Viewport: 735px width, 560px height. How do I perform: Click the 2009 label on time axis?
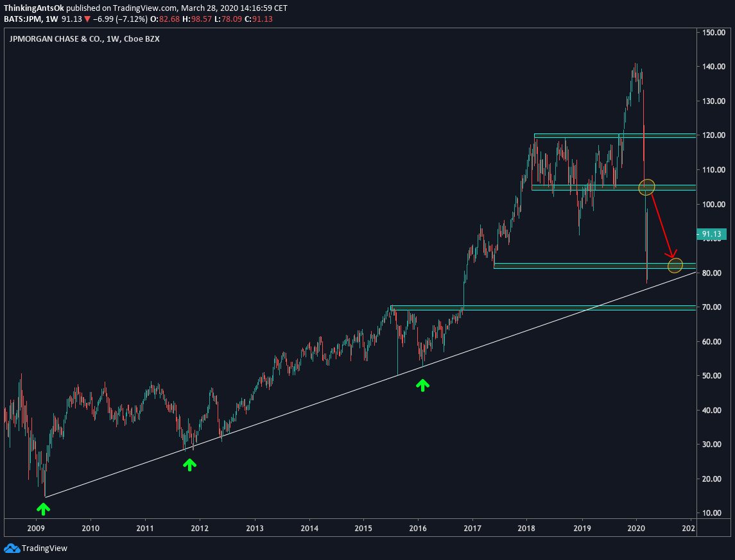[35, 529]
